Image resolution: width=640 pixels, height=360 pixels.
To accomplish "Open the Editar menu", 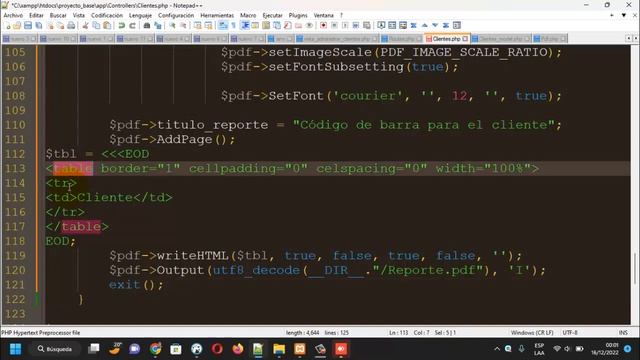I will [36, 15].
